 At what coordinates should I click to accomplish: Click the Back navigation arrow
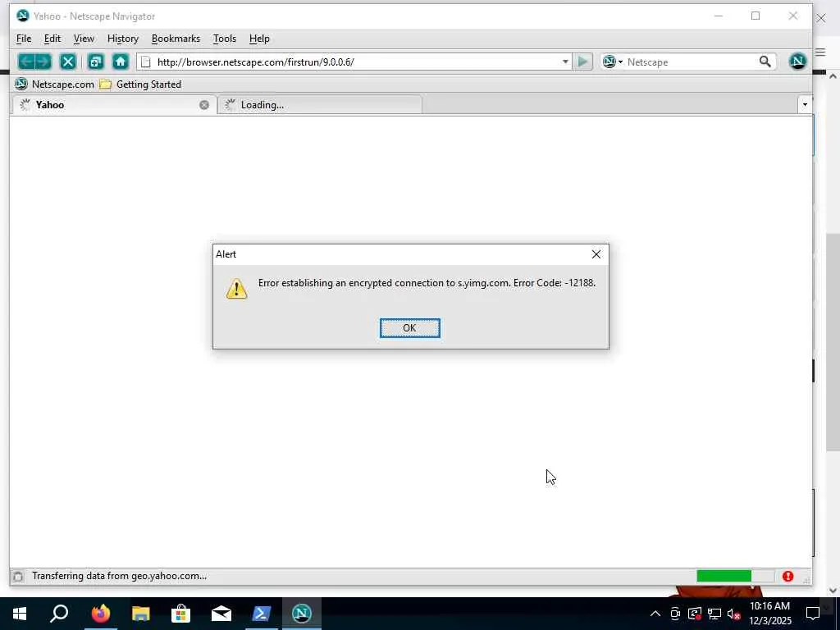(x=25, y=62)
